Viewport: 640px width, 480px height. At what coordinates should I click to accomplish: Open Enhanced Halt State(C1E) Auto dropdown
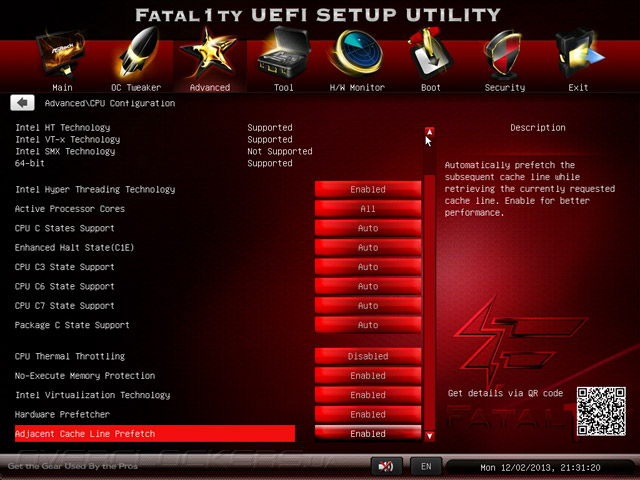point(368,247)
